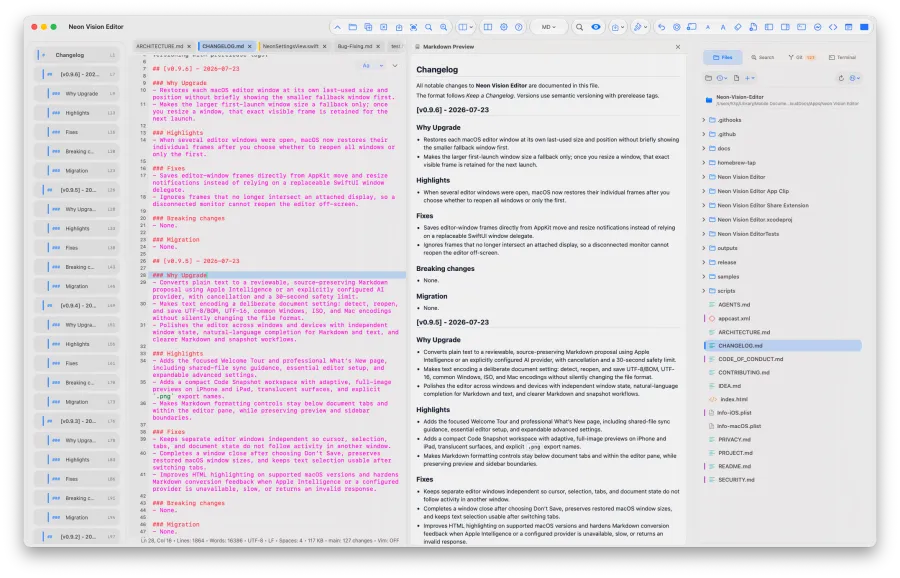This screenshot has width=900, height=578.
Task: Expand the .githooks folder
Action: tap(704, 120)
